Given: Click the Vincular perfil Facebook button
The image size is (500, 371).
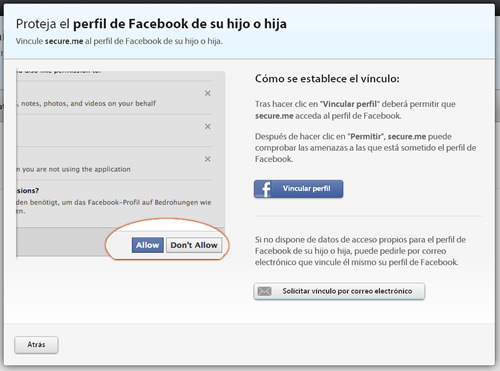Looking at the screenshot, I should pos(298,189).
